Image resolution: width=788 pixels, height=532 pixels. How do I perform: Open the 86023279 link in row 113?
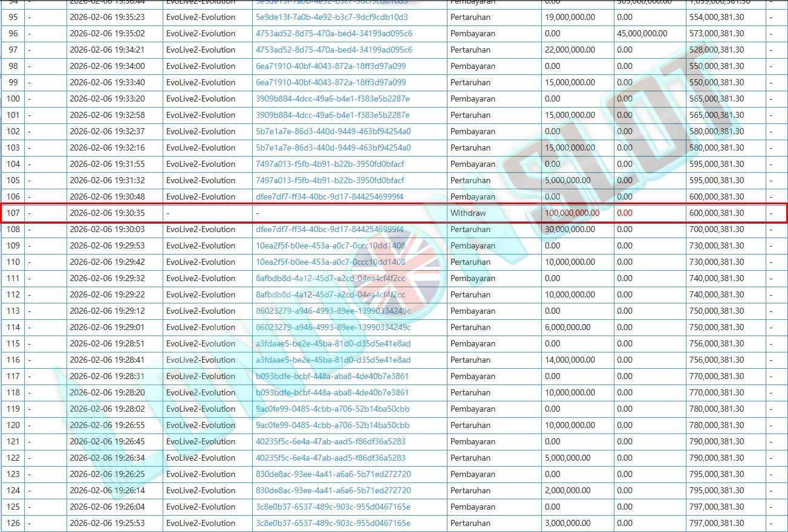point(333,311)
